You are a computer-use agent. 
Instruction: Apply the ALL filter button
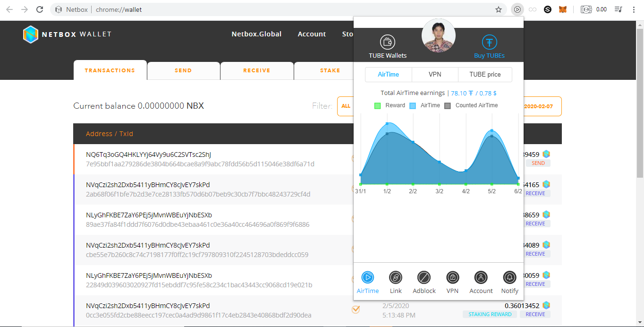click(346, 106)
